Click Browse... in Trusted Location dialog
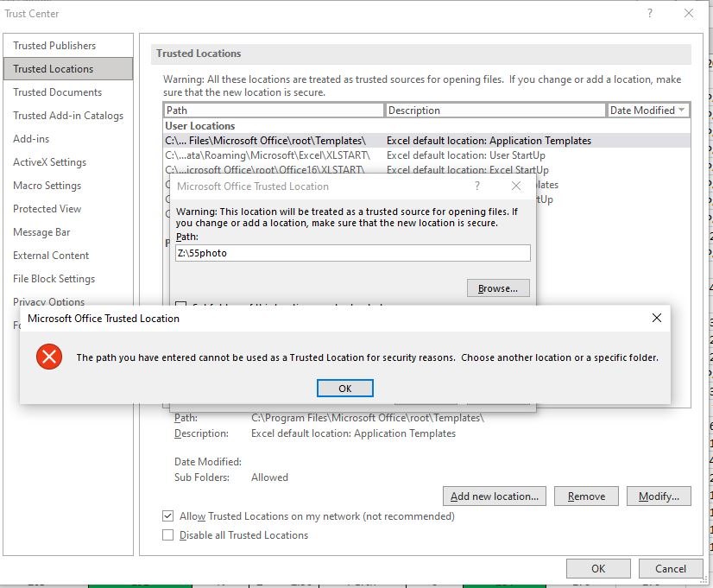 tap(498, 288)
